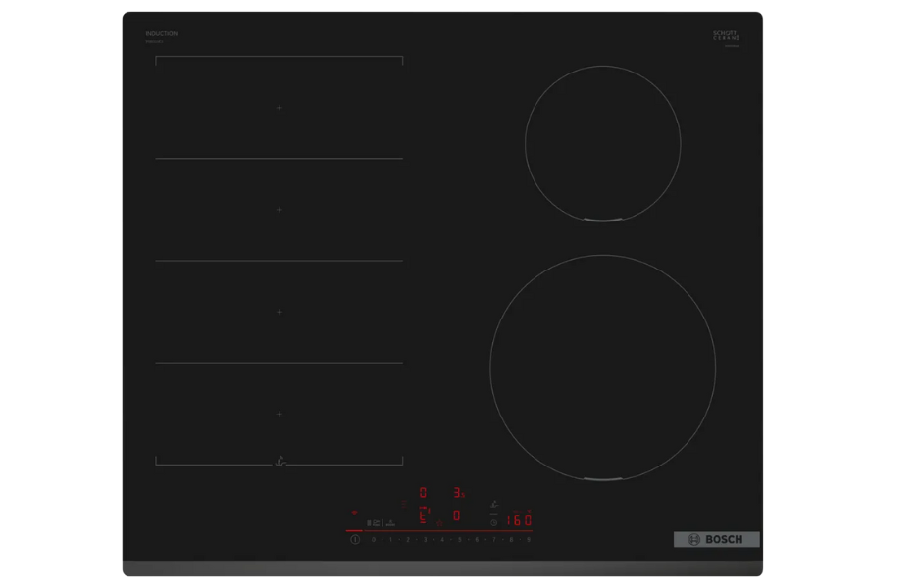Screen dimensions: 917x588
Task: Select the second flex zone cross marker
Action: 280,210
